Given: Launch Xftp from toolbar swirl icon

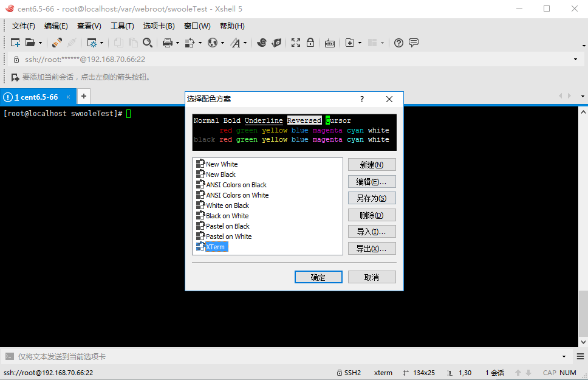Looking at the screenshot, I should coord(262,43).
